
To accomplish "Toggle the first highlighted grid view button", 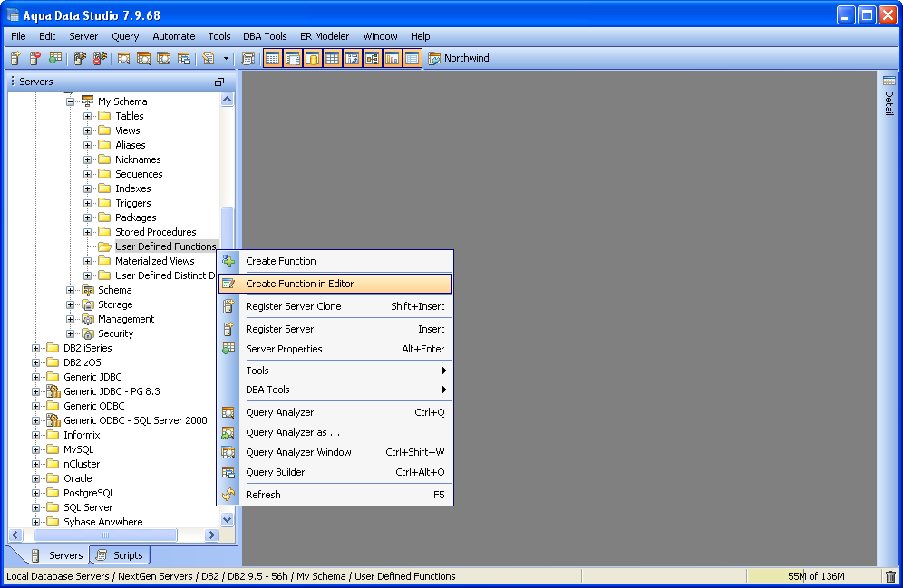I will [x=273, y=58].
